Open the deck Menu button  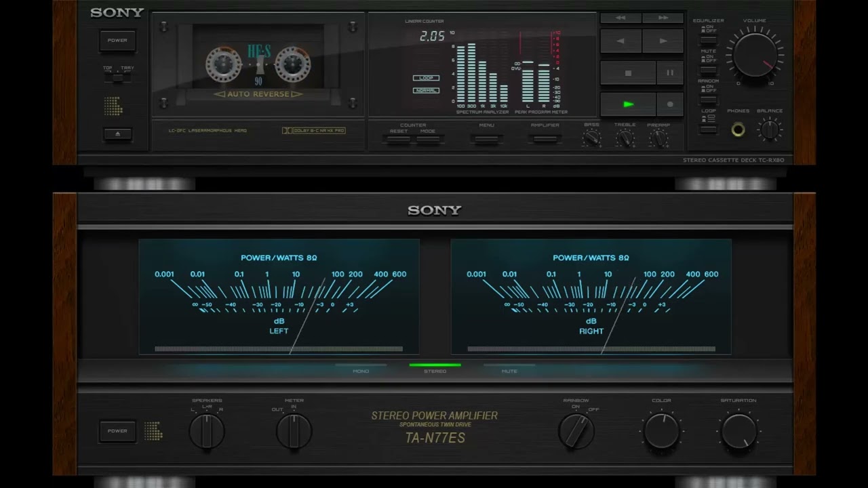486,139
